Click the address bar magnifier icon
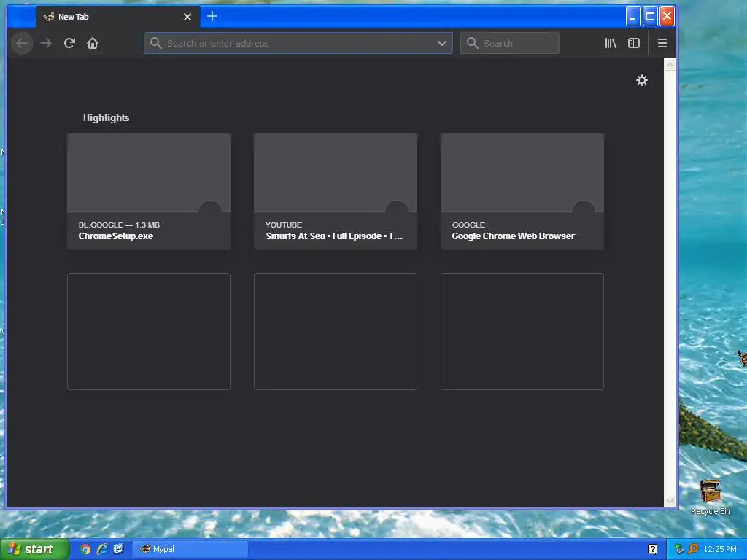This screenshot has width=747, height=560. [x=155, y=43]
